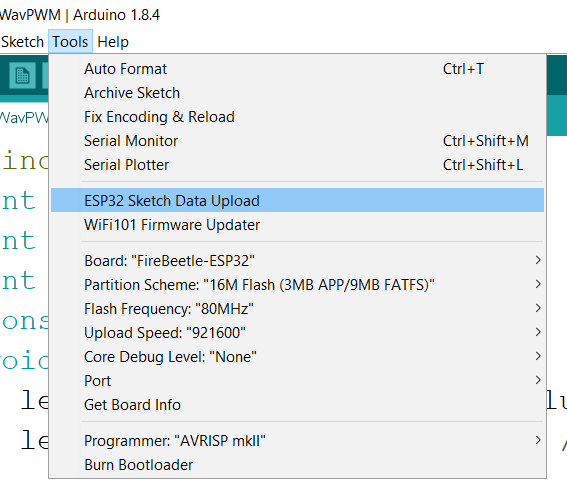Open the Serial Plotter entry
Viewport: 567px width, 490px height.
pyautogui.click(x=297, y=165)
